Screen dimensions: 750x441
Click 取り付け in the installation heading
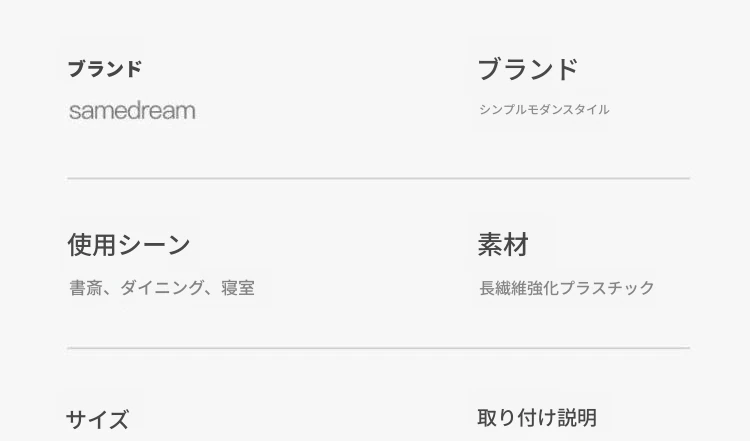511,417
